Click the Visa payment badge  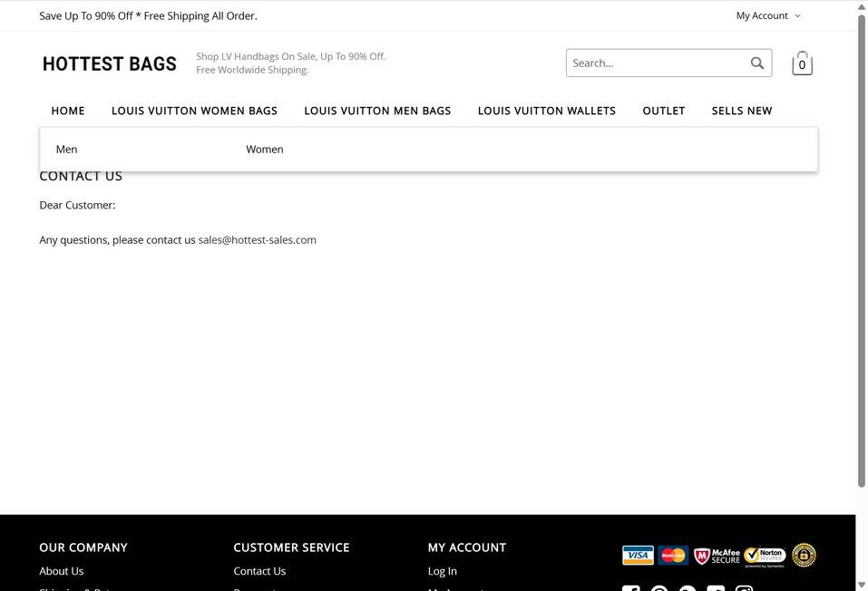click(x=638, y=555)
